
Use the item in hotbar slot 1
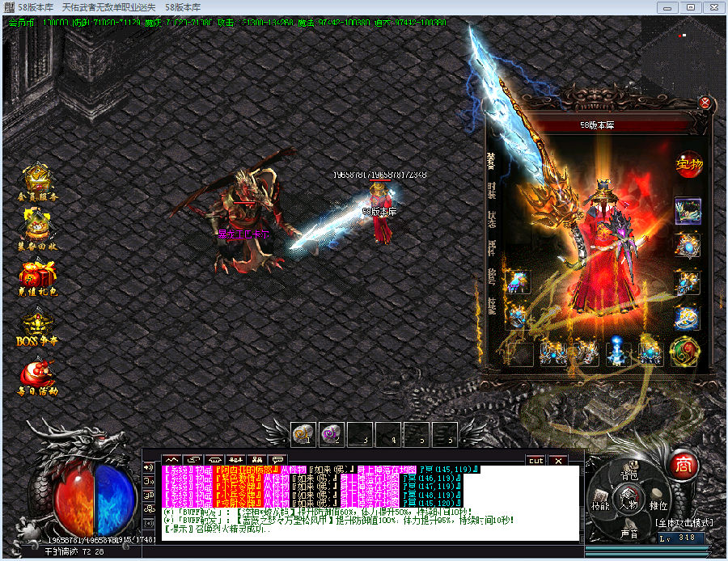click(303, 435)
